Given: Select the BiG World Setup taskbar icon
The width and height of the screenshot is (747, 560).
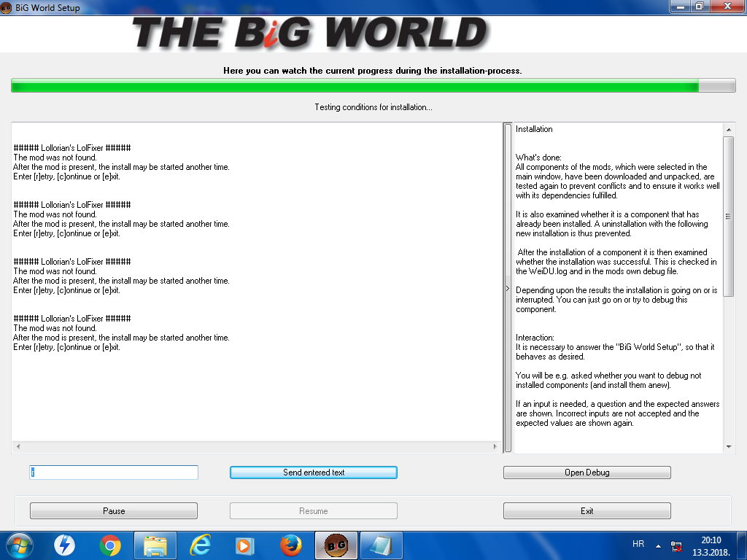Looking at the screenshot, I should click(x=336, y=545).
